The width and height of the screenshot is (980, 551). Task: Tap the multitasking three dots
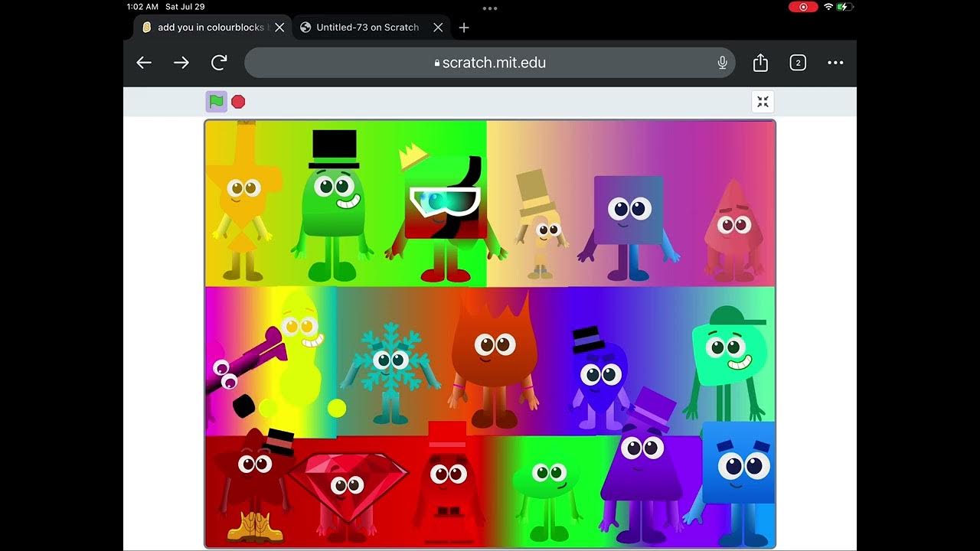pyautogui.click(x=490, y=8)
